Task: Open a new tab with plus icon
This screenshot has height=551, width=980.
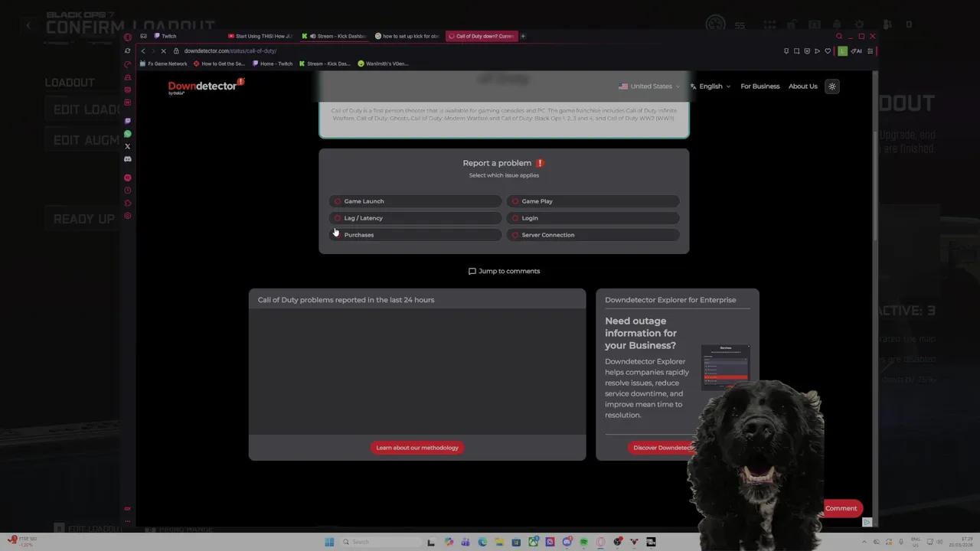Action: click(x=523, y=36)
